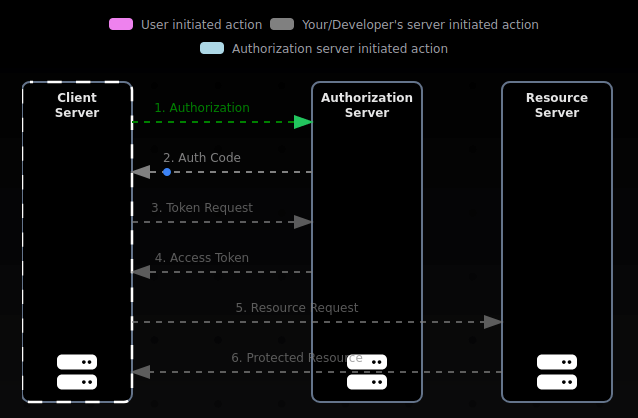The width and height of the screenshot is (638, 418).
Task: Click the "Resource Server" box title
Action: 557,105
